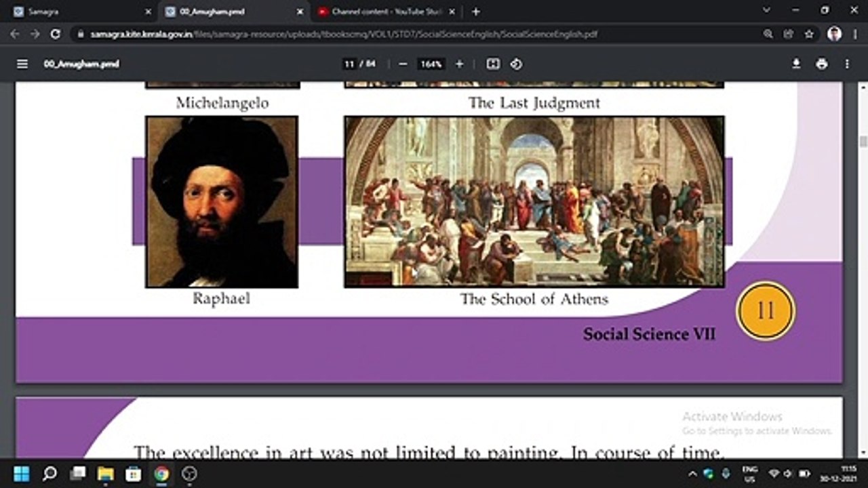Open Task View on taskbar
This screenshot has width=868, height=488.
coord(78,474)
